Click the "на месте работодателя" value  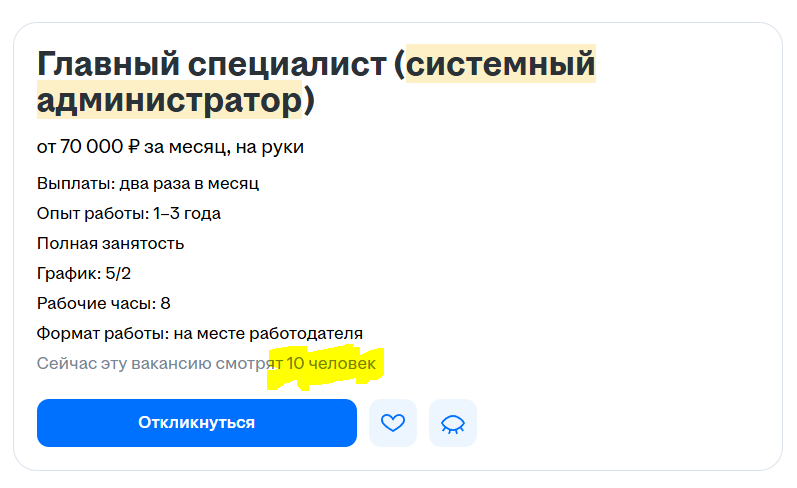(265, 333)
